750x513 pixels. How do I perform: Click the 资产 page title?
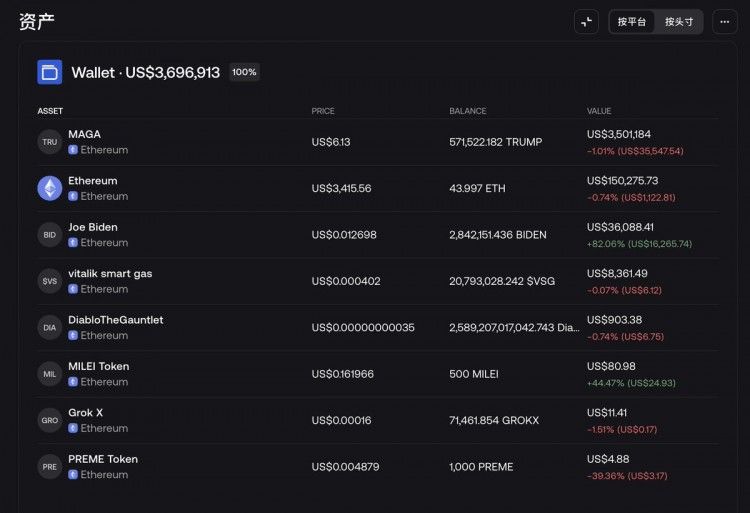37,22
